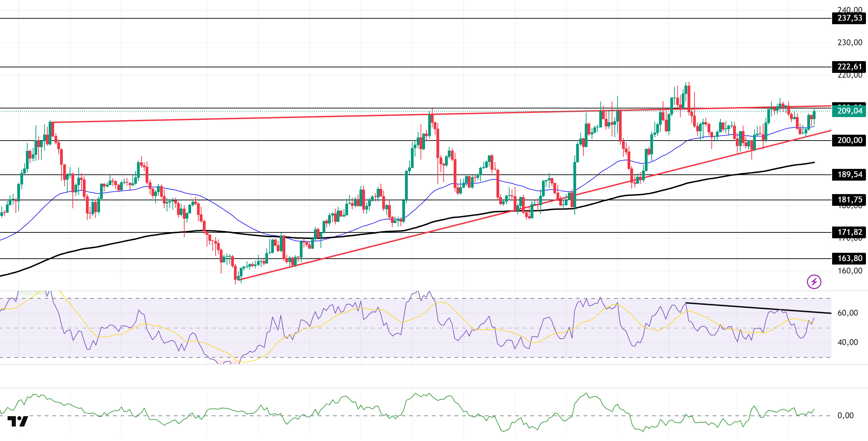868x441 pixels.
Task: Select the green momentum oscillator line
Action: coord(407,412)
